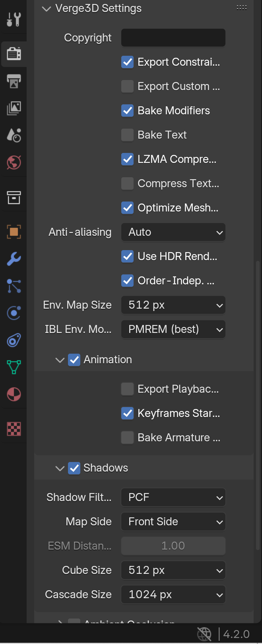The width and height of the screenshot is (262, 644).
Task: Collapse the Verge3D Settings panel
Action: point(47,8)
